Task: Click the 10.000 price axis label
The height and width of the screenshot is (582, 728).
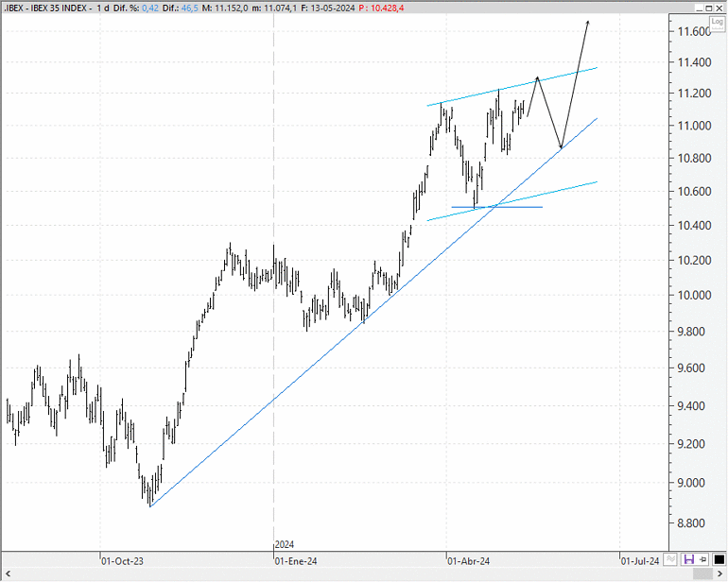Action: (694, 295)
